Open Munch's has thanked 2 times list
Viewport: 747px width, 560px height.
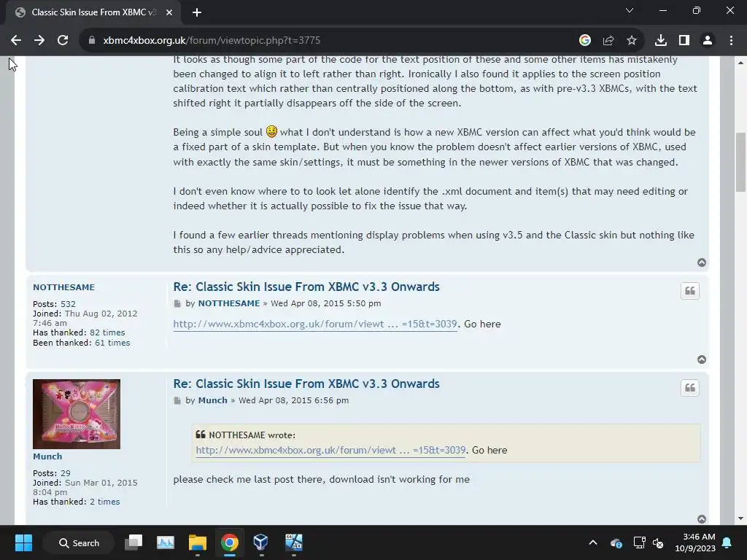pyautogui.click(x=105, y=502)
